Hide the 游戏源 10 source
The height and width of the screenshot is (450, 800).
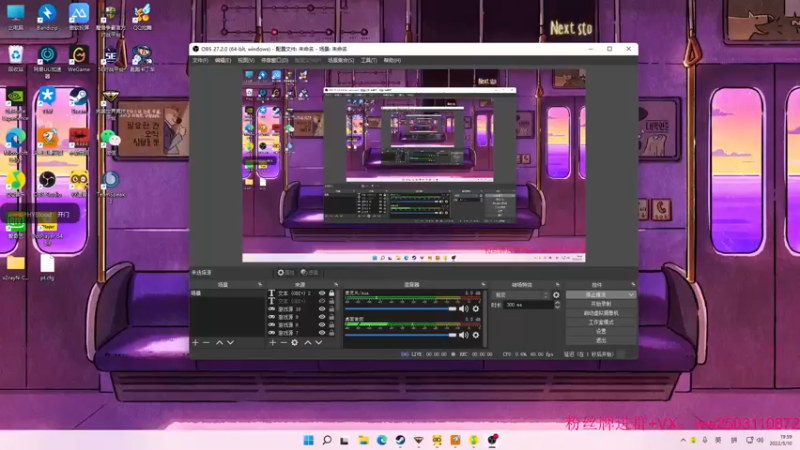tap(322, 309)
